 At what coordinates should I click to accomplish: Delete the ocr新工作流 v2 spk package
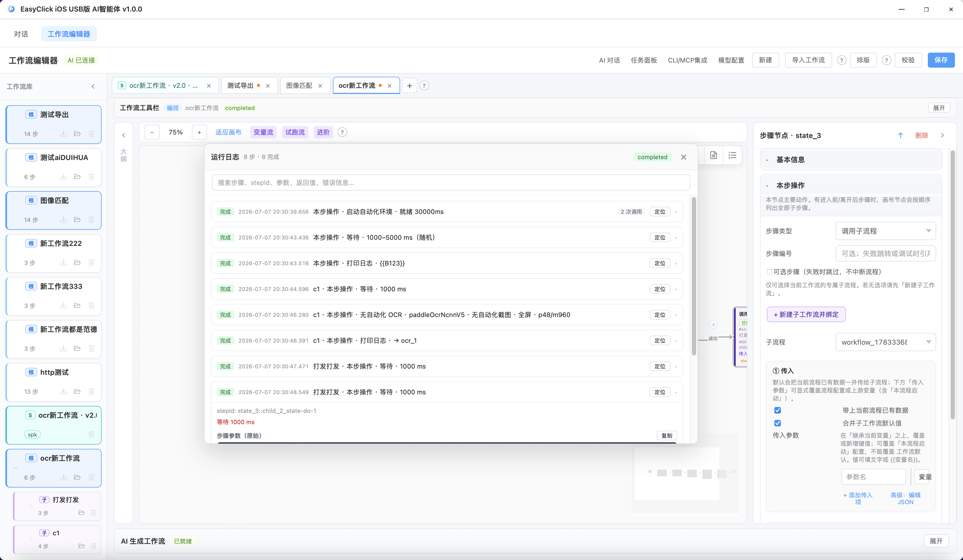coord(91,434)
